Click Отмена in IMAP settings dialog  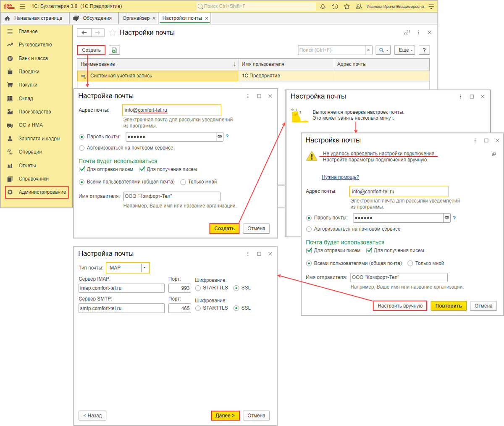256,415
